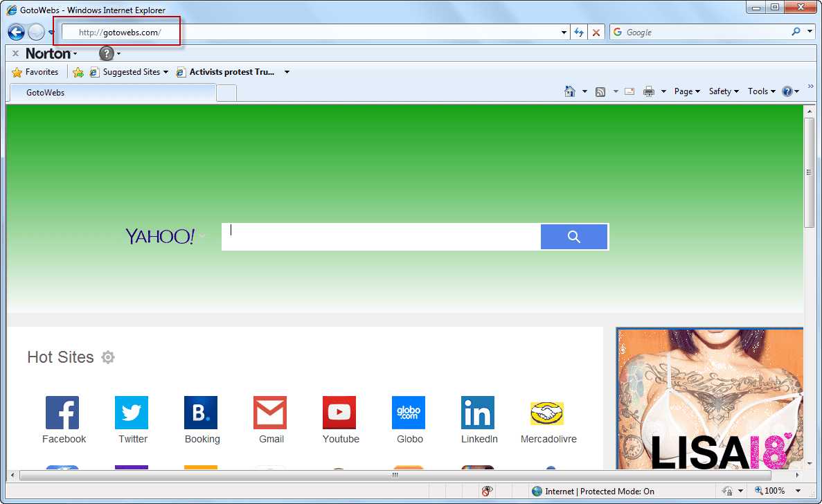Viewport: 822px width, 504px height.
Task: Click the vertical scrollbar thumb
Action: coord(809,172)
